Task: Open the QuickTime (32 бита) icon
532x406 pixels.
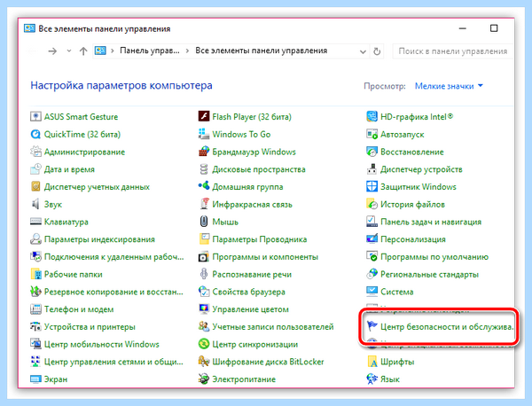Action: click(35, 134)
